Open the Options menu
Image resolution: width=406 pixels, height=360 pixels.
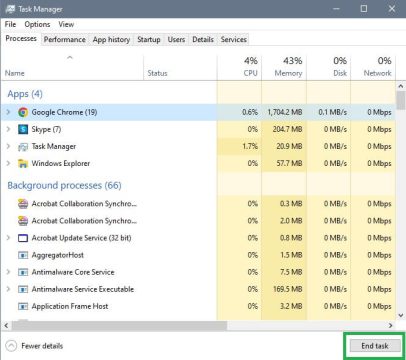[37, 24]
